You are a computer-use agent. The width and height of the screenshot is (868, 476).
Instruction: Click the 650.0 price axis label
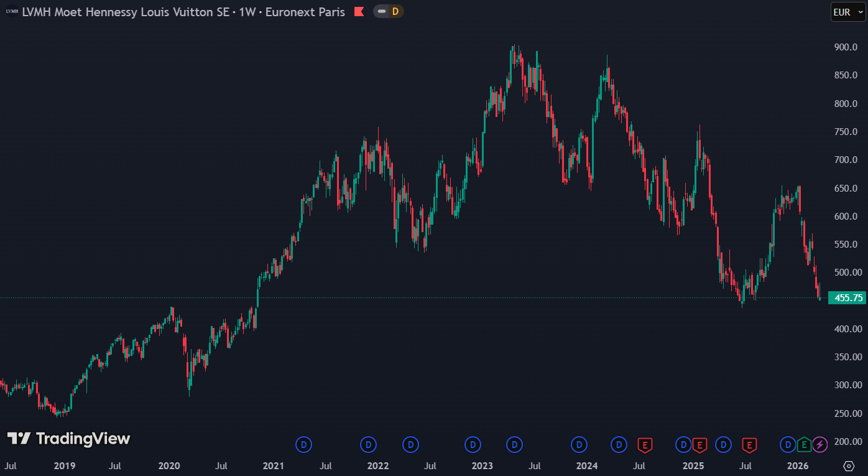[846, 188]
